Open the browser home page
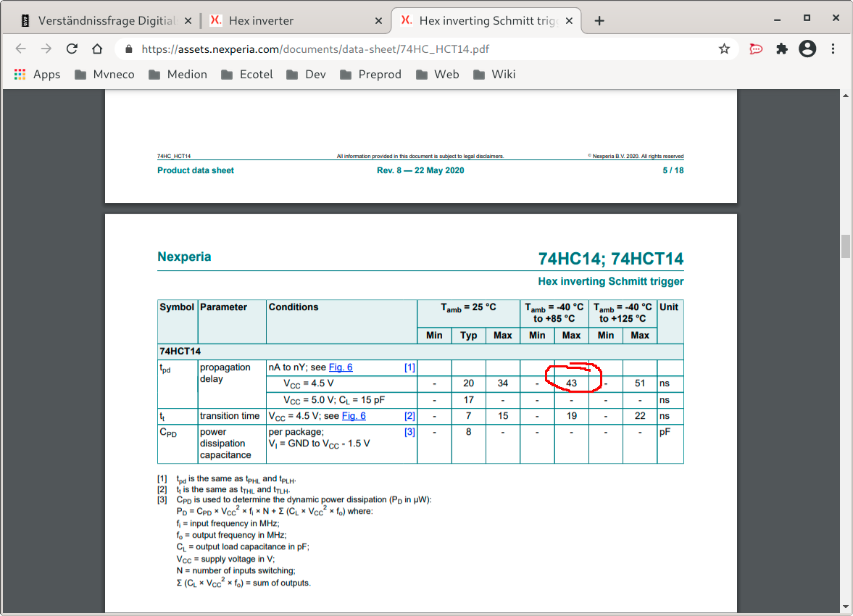The width and height of the screenshot is (853, 616). (97, 49)
